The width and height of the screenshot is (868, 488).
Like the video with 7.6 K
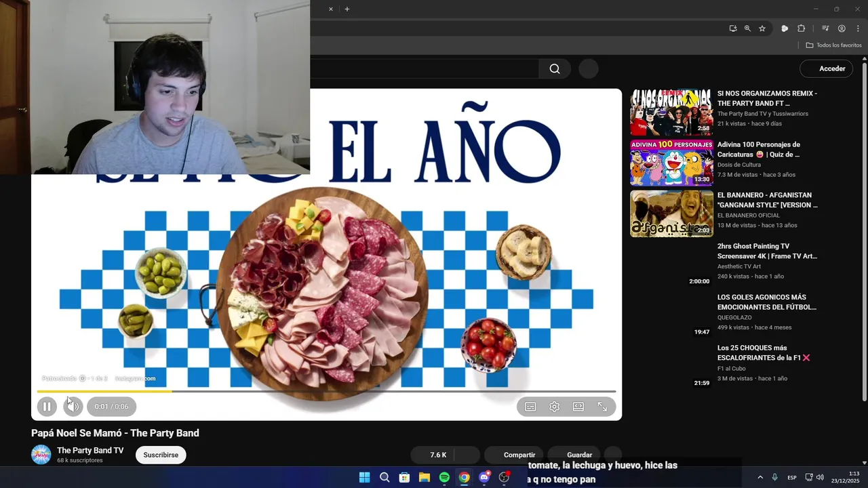pyautogui.click(x=433, y=455)
